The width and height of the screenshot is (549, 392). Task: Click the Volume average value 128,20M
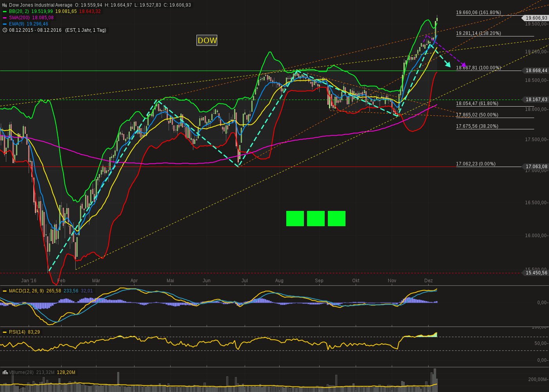pos(66,372)
